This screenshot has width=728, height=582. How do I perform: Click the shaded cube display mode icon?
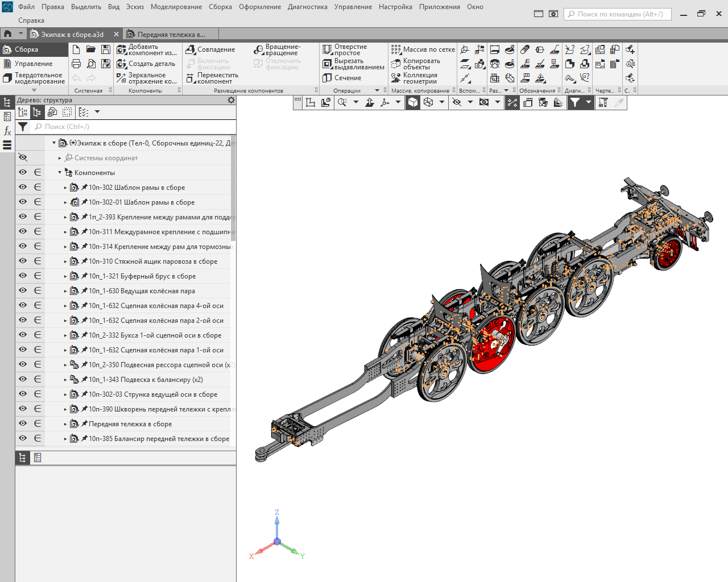[413, 102]
